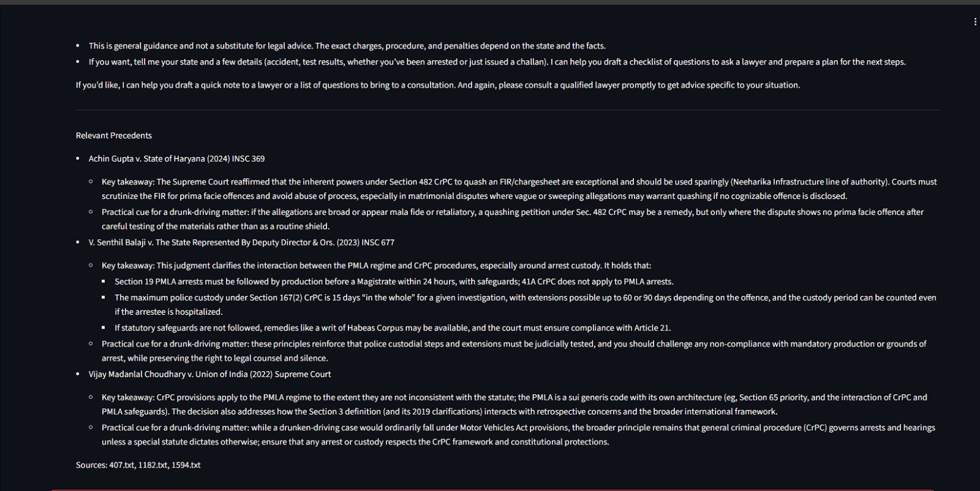The image size is (980, 491).
Task: Click the "If you want, tell me your state" bullet
Action: [497, 62]
